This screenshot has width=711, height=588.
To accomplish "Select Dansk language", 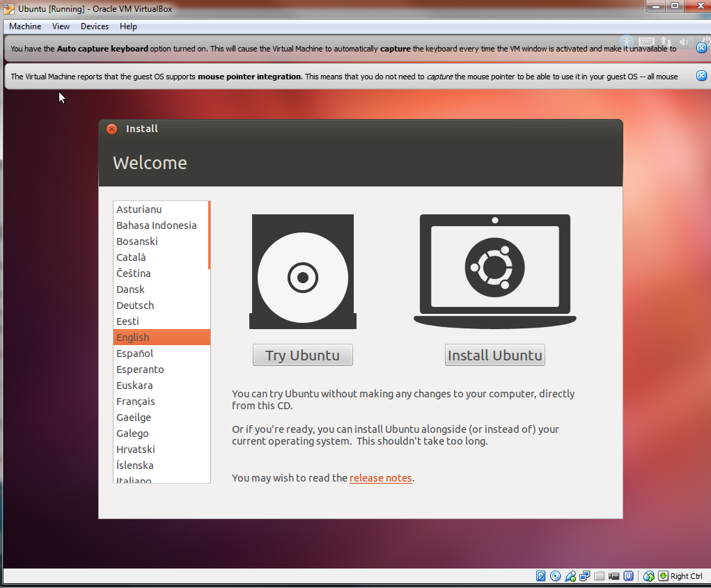I will pyautogui.click(x=161, y=289).
